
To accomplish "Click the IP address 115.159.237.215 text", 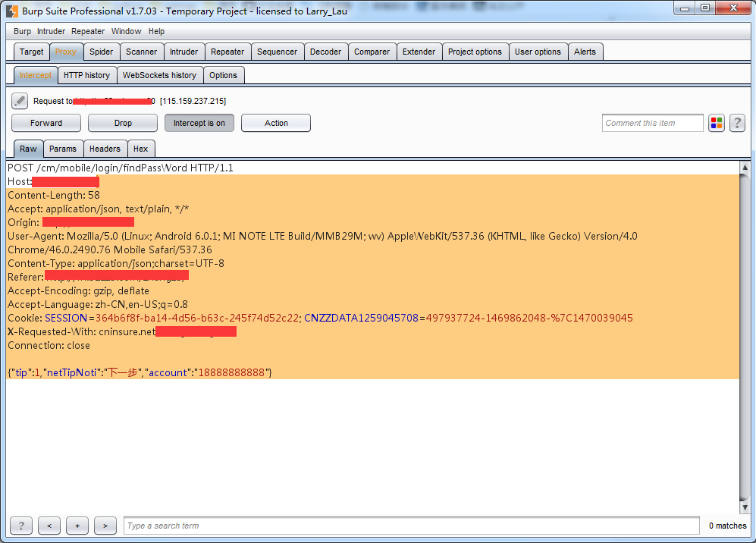I will click(x=193, y=101).
